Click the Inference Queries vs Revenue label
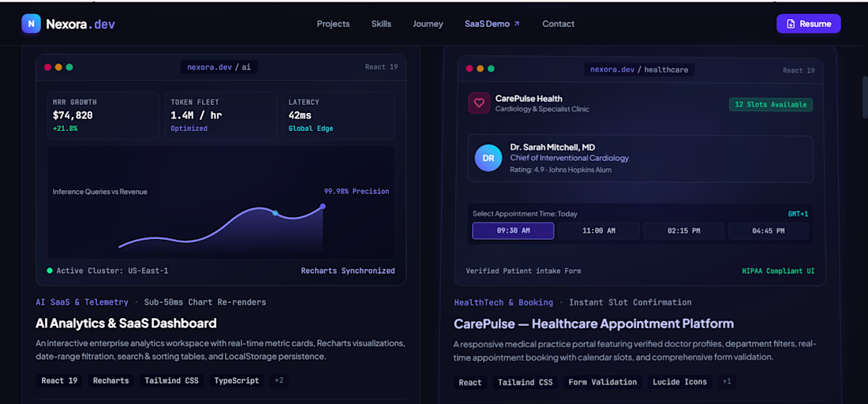 pyautogui.click(x=100, y=192)
